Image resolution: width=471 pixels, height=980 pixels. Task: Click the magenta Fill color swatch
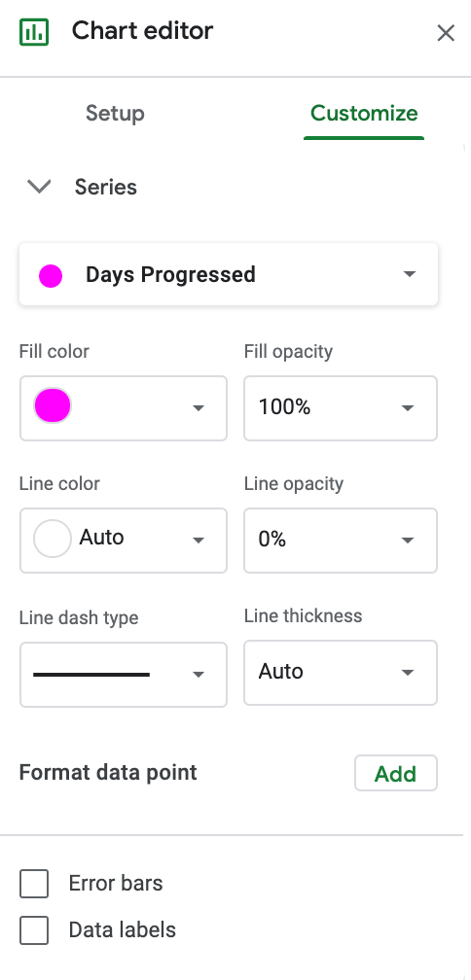(x=53, y=405)
